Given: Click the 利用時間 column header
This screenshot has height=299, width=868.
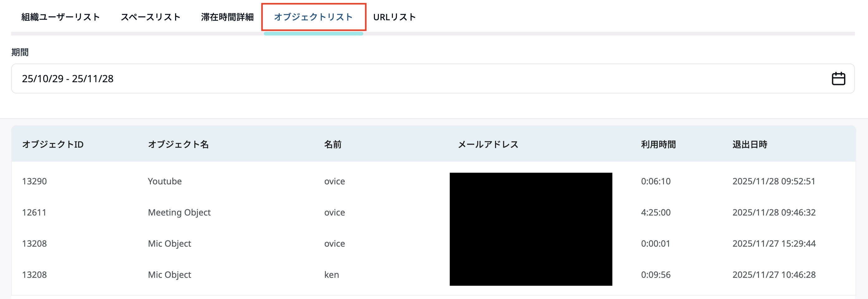Looking at the screenshot, I should [x=658, y=145].
